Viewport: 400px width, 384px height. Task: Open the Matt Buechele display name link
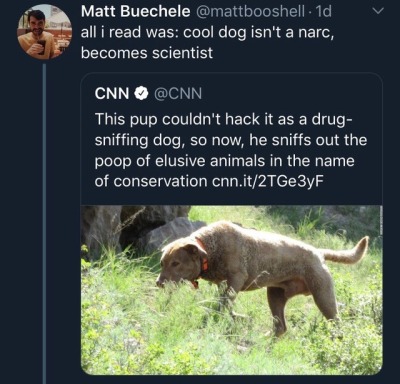tap(135, 11)
